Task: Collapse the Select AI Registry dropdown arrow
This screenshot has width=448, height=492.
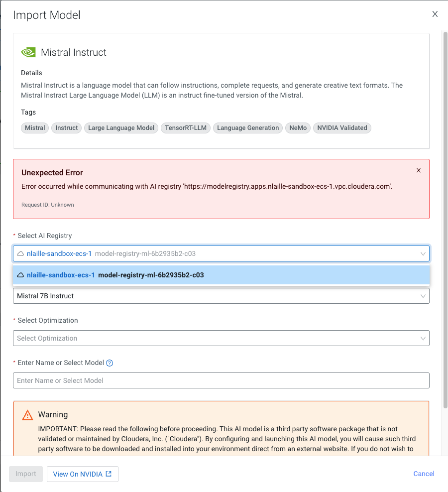Action: coord(423,253)
